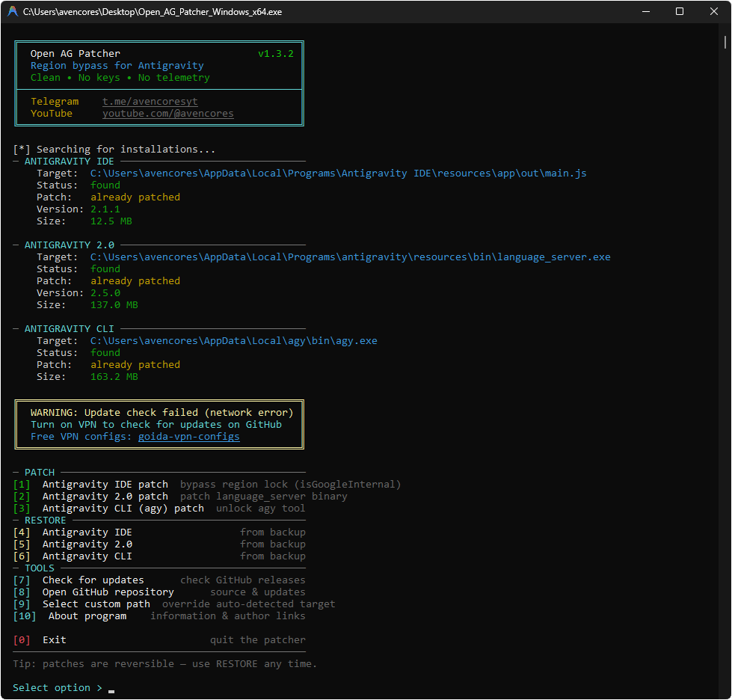Open the t.me/avencoresyt Telegram link
This screenshot has height=700, width=732.
pyautogui.click(x=150, y=101)
